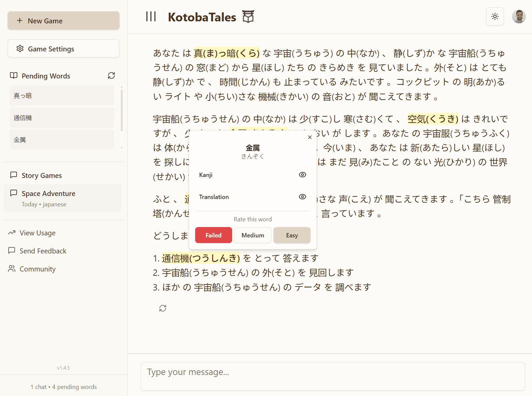The image size is (532, 396).
Task: Click the highlighted word 空気(くうき)
Action: (x=433, y=119)
